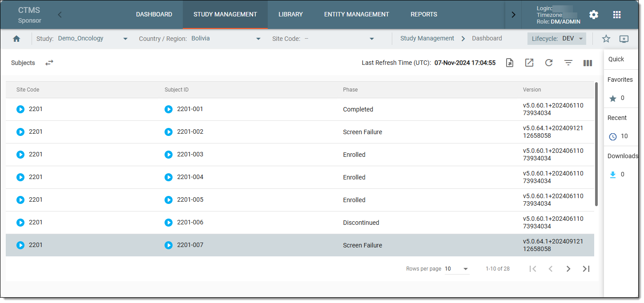Click the refresh icon
644x303 pixels.
[x=549, y=63]
